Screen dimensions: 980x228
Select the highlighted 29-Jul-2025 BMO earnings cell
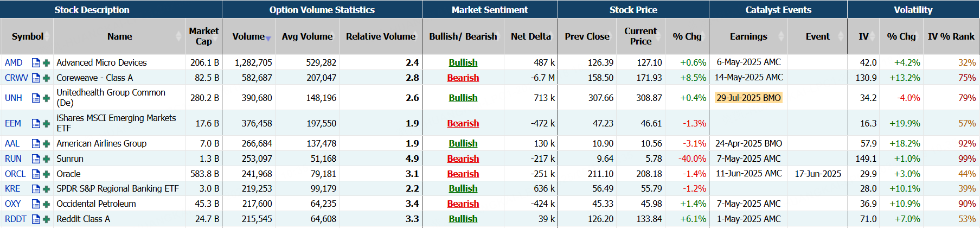(x=748, y=98)
